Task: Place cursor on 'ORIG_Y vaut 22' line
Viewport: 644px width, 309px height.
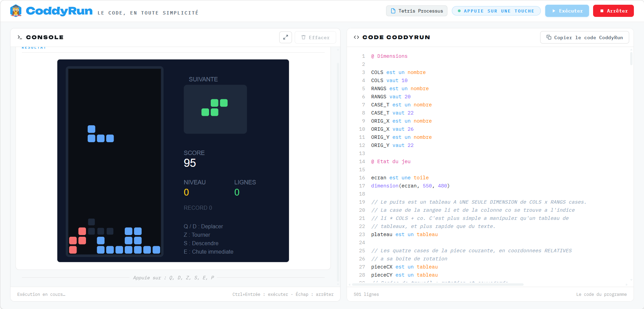Action: tap(392, 145)
